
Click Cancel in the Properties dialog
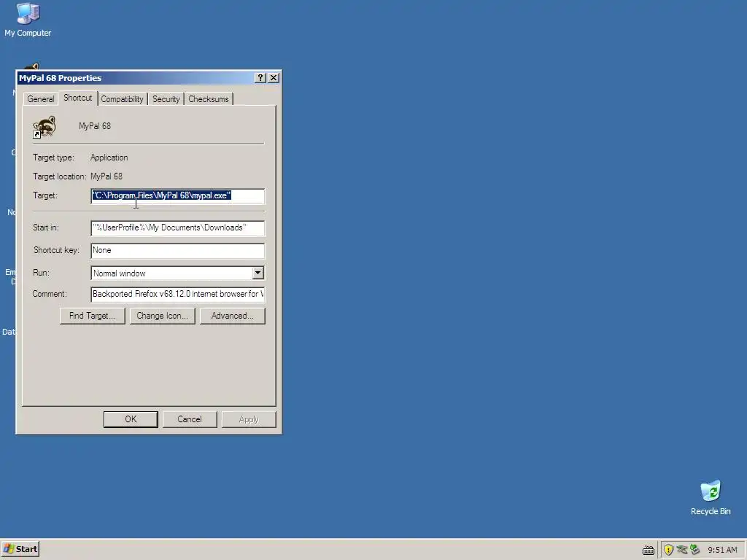190,419
